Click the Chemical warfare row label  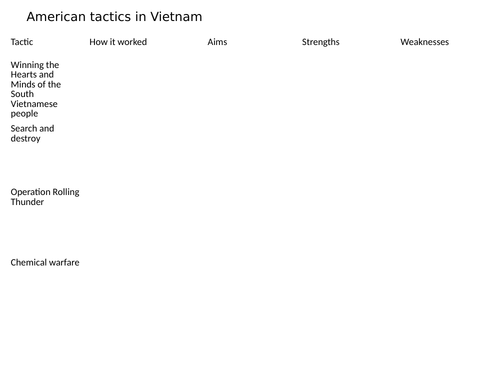(x=45, y=262)
